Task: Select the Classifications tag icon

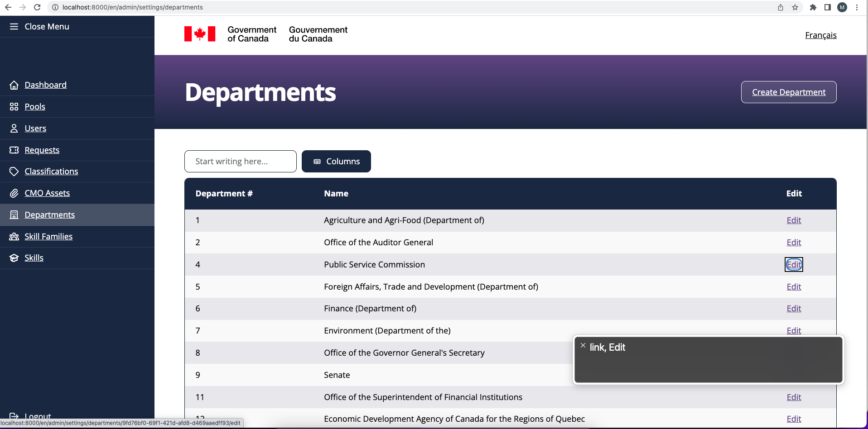Action: point(14,171)
